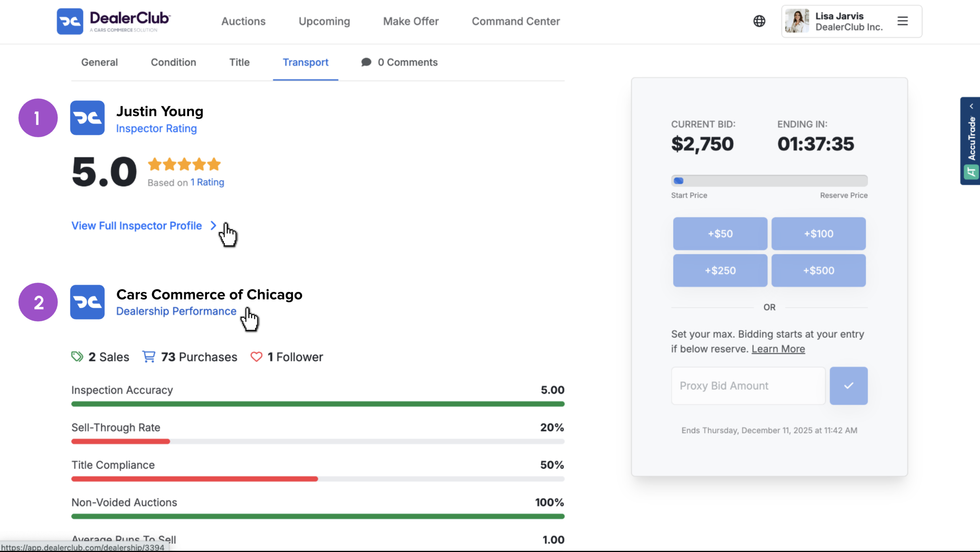Select the Transport tab
The width and height of the screenshot is (980, 552).
(305, 62)
